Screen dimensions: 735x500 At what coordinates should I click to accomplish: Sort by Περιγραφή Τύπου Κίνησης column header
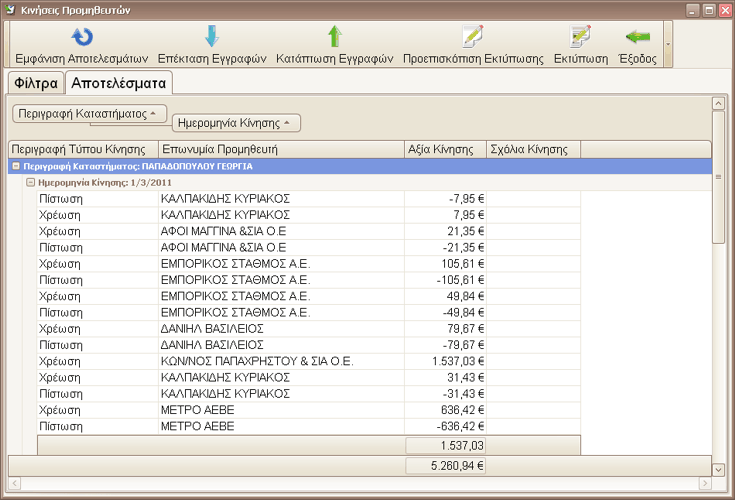(x=83, y=149)
